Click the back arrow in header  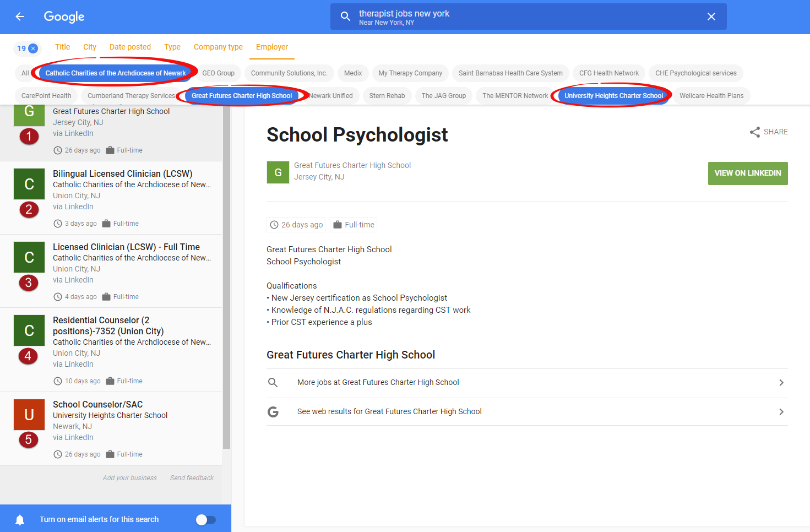pyautogui.click(x=20, y=17)
